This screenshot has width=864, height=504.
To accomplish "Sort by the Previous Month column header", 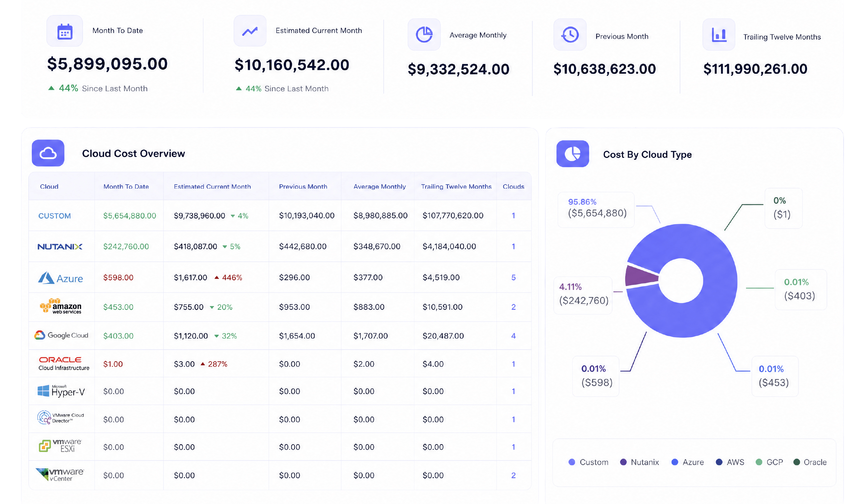I will pos(303,187).
